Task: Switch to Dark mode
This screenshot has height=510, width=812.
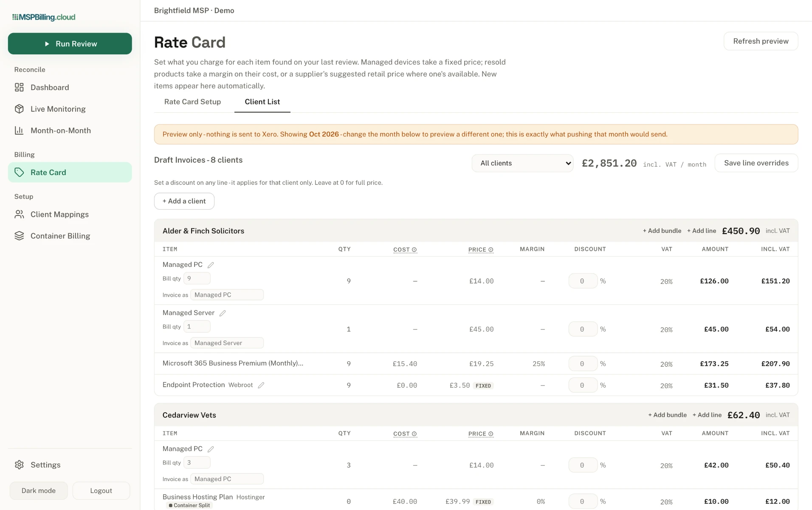Action: tap(39, 491)
